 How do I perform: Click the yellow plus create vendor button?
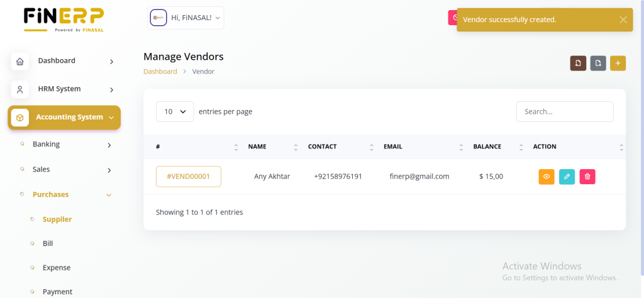(618, 63)
